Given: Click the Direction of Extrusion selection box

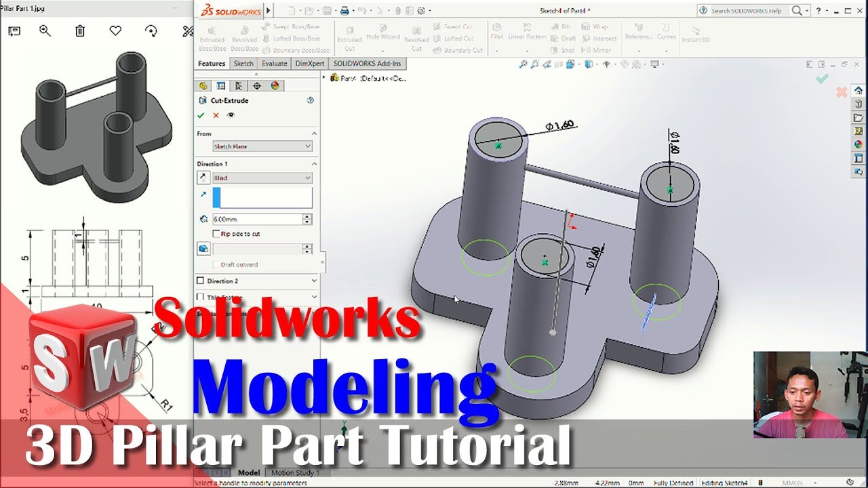Looking at the screenshot, I should click(x=262, y=197).
